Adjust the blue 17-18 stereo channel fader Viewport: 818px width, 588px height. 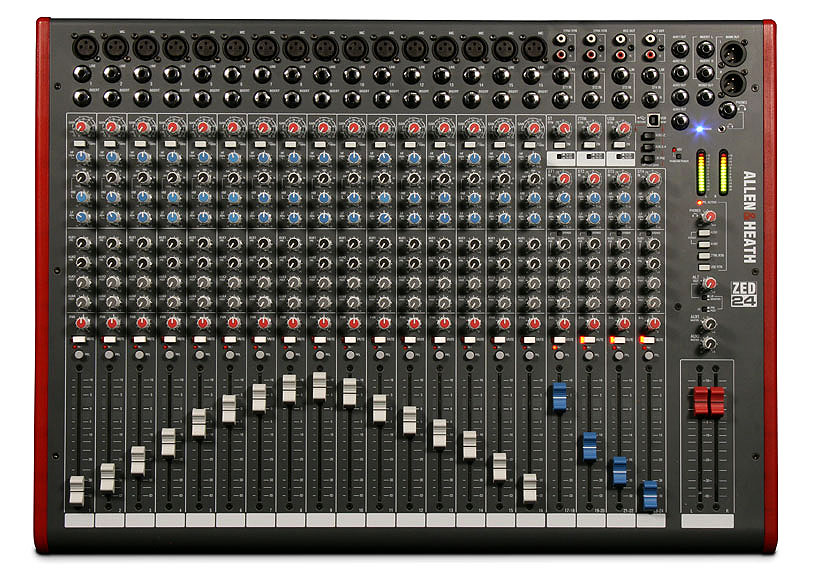pos(559,396)
